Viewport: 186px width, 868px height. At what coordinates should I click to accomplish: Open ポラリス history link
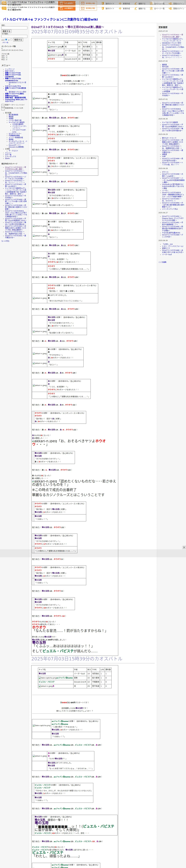(165, 172)
